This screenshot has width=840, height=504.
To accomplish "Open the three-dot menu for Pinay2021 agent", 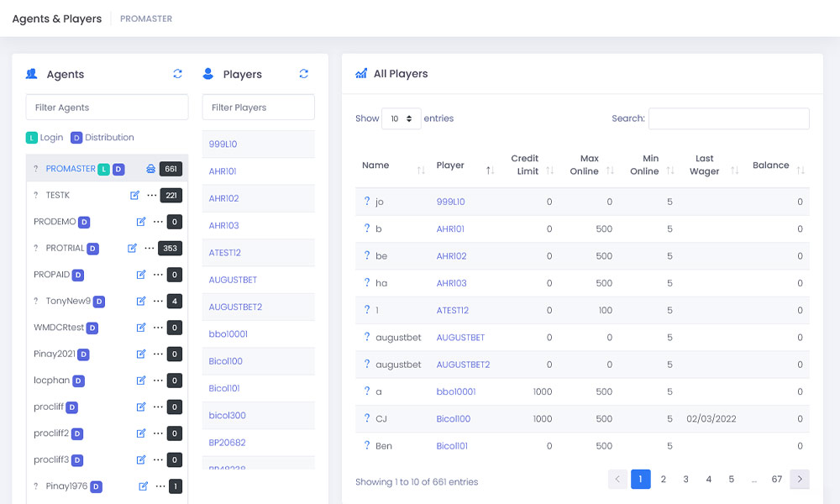I will pos(157,354).
